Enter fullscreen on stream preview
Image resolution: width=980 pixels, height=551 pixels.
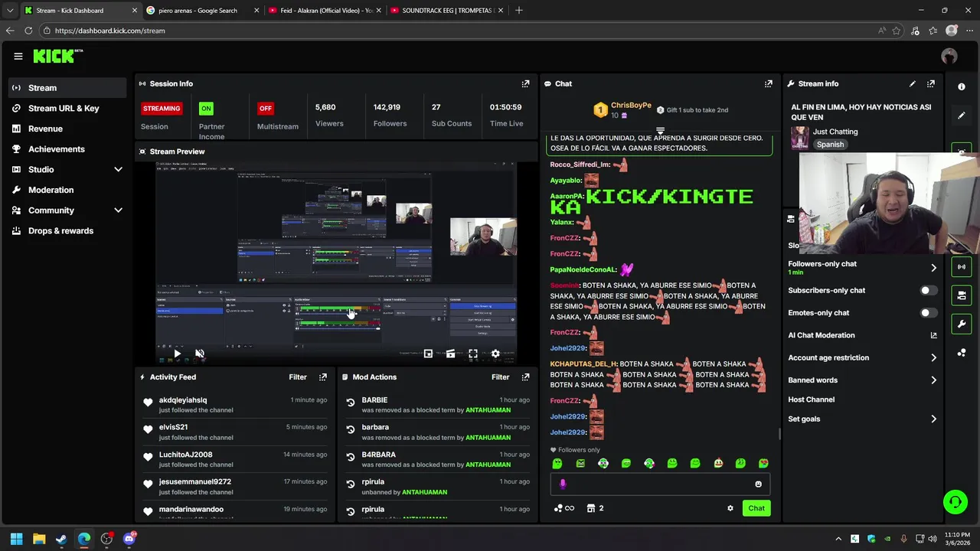[473, 354]
